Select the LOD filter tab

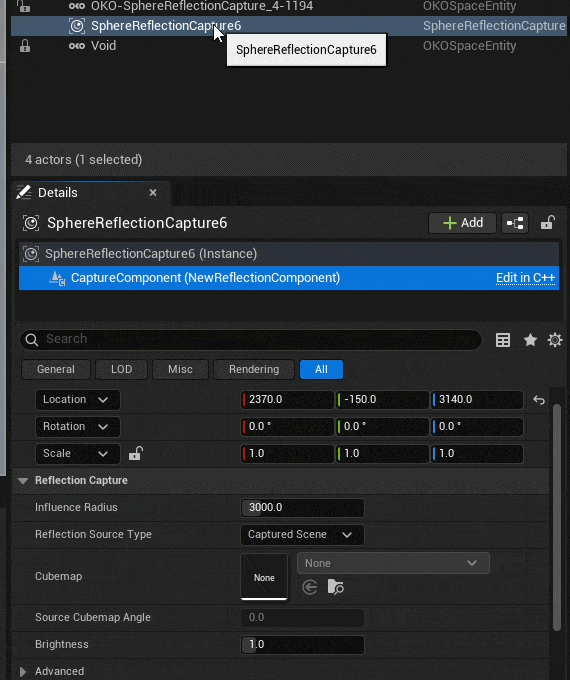(121, 369)
